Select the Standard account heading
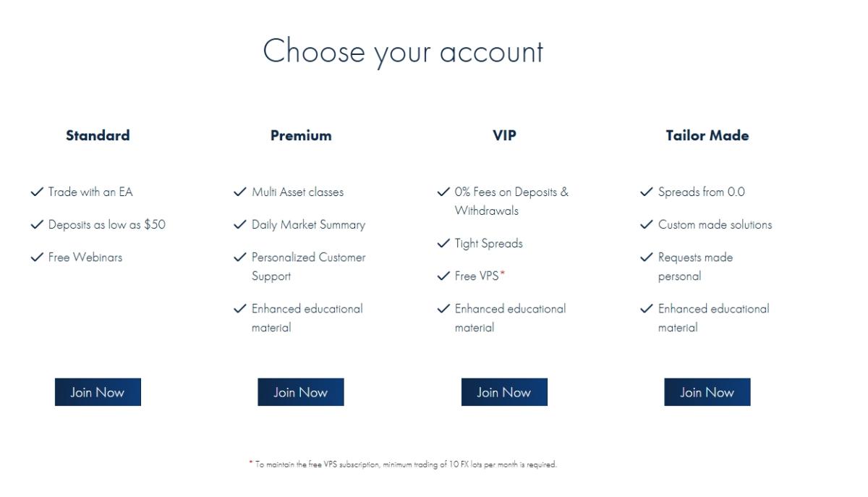The height and width of the screenshot is (497, 868). (x=98, y=135)
